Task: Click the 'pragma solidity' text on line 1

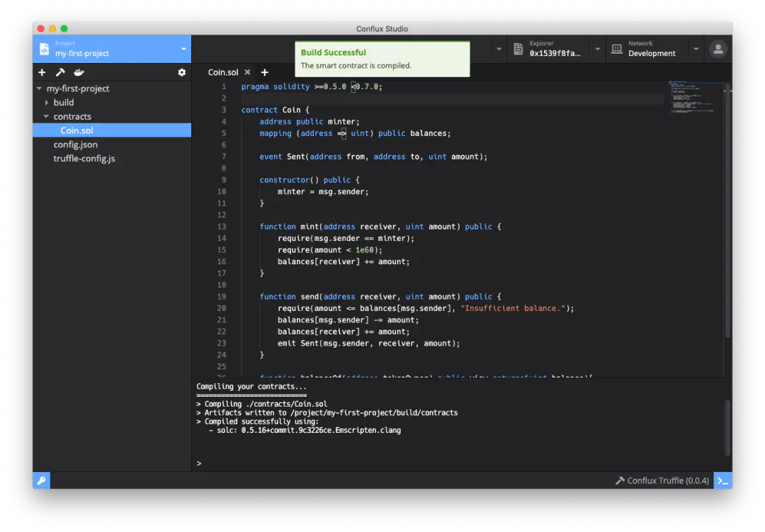Action: point(275,86)
